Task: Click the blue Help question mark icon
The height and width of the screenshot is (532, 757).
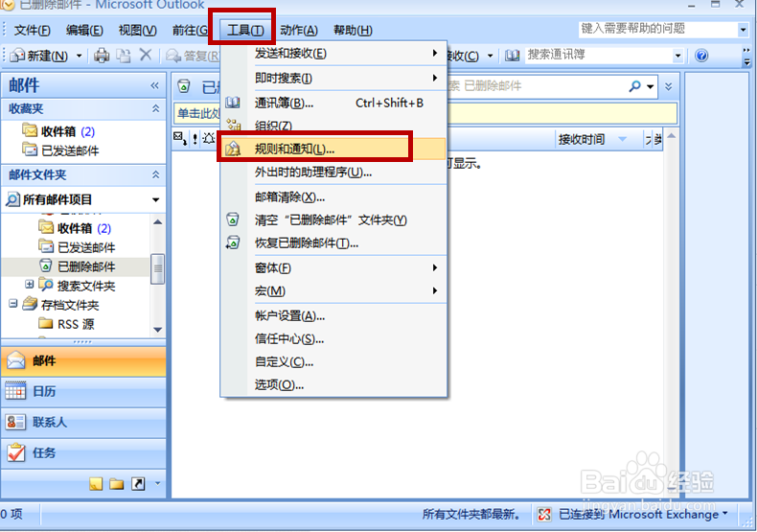Action: (701, 56)
